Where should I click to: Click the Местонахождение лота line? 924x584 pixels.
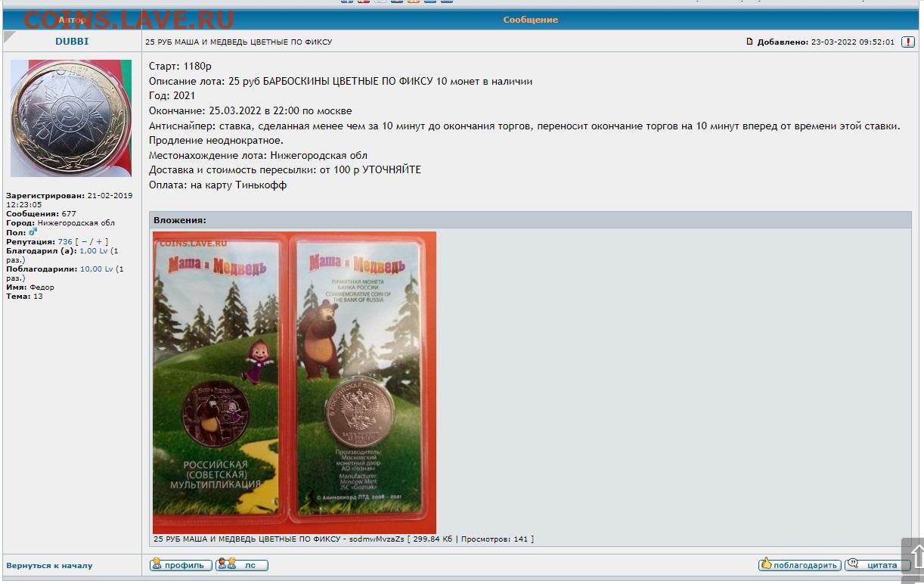258,155
